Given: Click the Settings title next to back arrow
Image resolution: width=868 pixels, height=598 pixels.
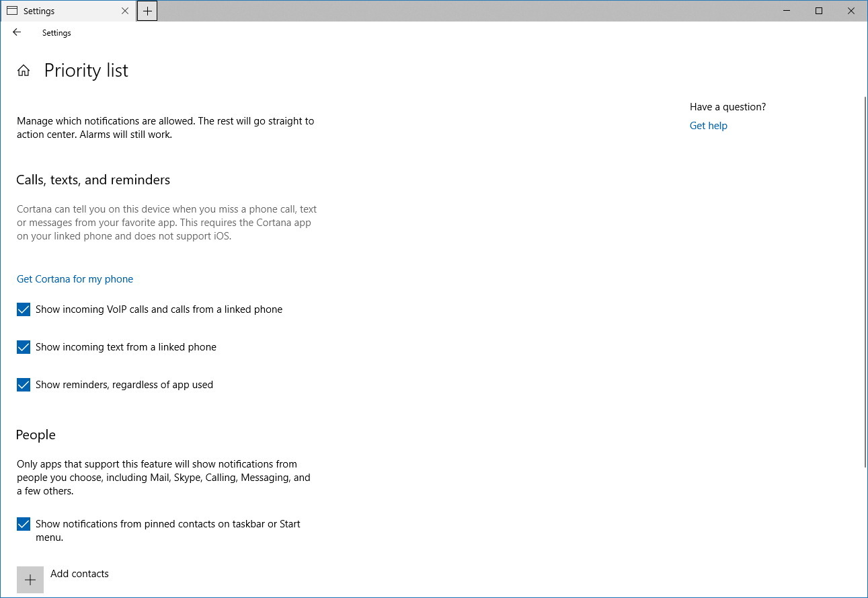Looking at the screenshot, I should [x=56, y=32].
